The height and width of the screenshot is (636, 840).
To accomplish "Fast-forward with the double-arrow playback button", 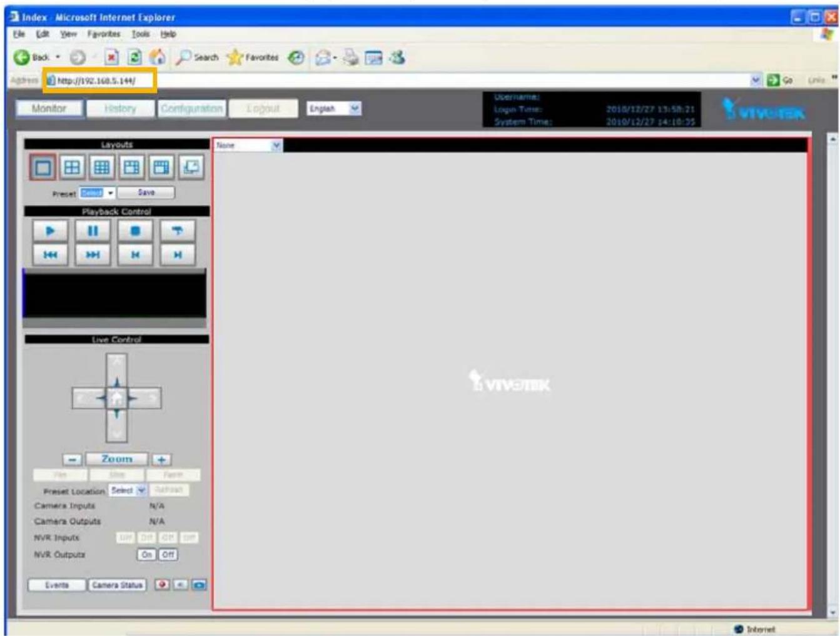I will 93,255.
